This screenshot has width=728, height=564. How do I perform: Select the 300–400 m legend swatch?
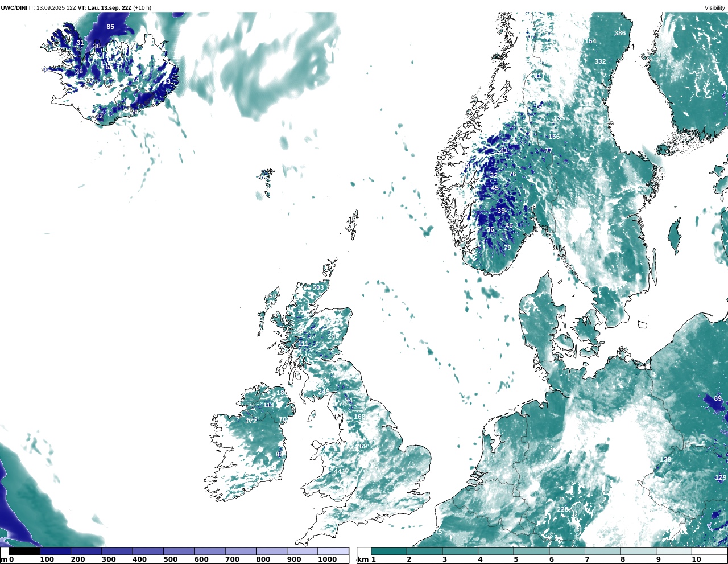point(117,551)
